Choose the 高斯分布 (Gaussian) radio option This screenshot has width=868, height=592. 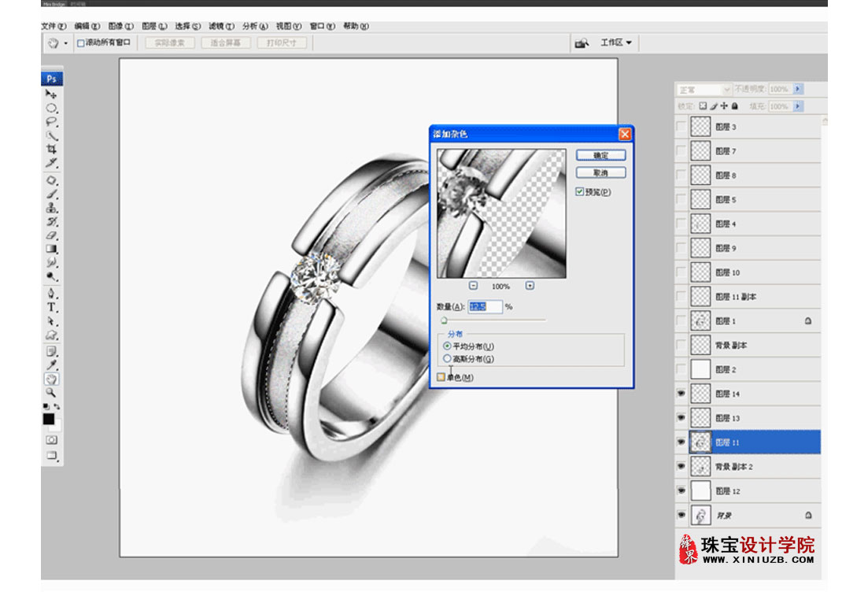point(448,359)
